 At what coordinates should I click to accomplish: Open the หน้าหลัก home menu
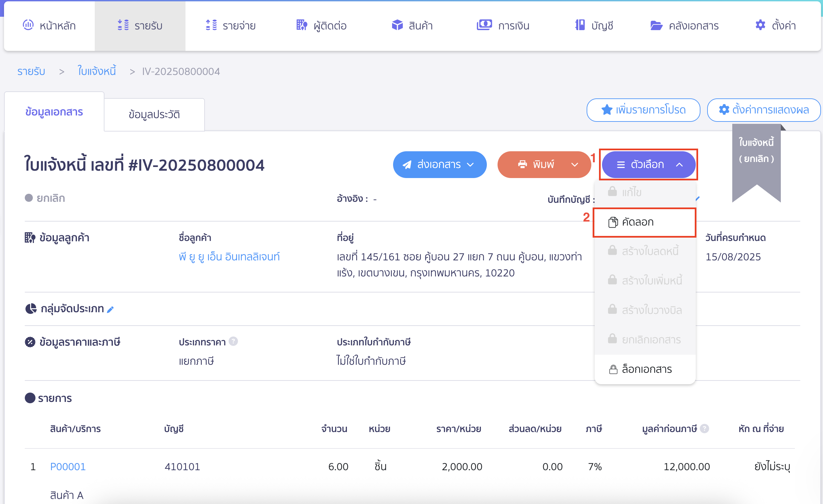click(49, 26)
